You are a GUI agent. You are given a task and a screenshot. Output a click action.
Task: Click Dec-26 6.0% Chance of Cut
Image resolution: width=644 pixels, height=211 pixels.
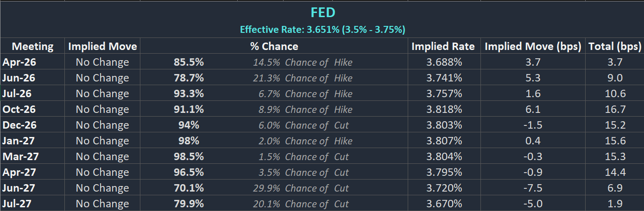point(303,125)
